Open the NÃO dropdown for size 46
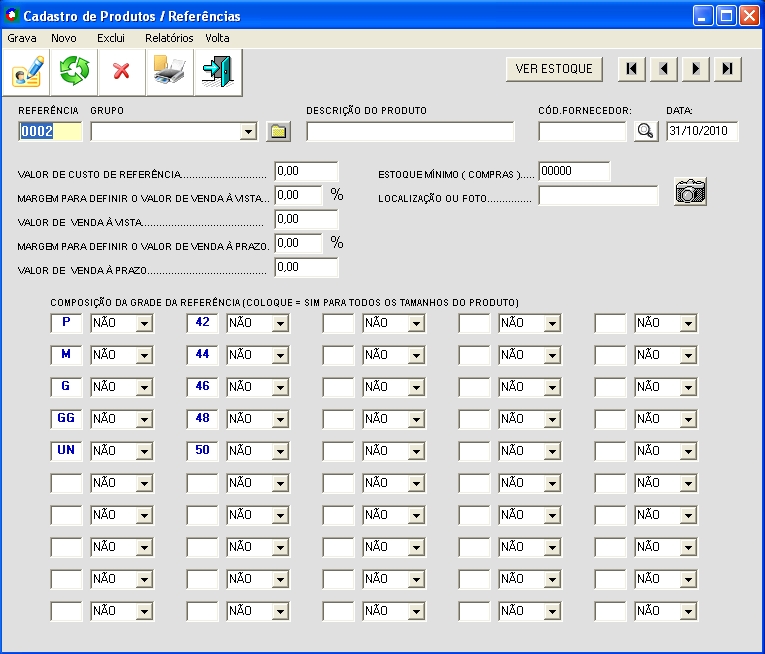 pos(281,387)
